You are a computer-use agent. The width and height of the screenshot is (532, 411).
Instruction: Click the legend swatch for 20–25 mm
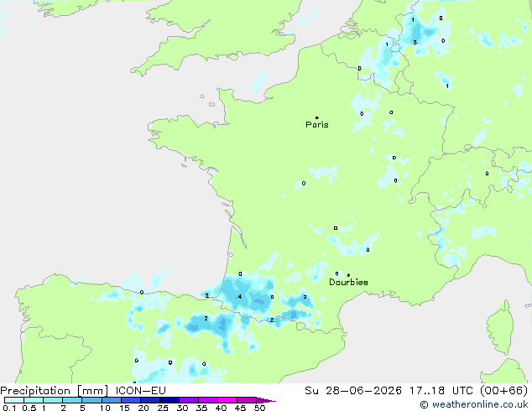[150, 400]
